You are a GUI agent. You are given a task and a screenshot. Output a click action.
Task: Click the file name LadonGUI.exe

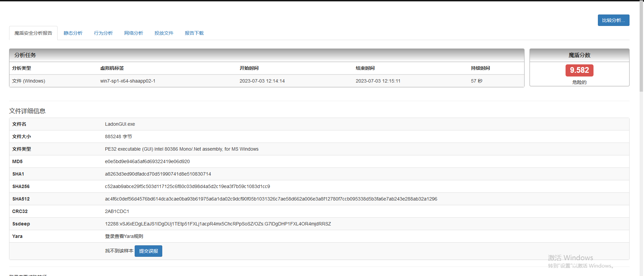point(120,124)
